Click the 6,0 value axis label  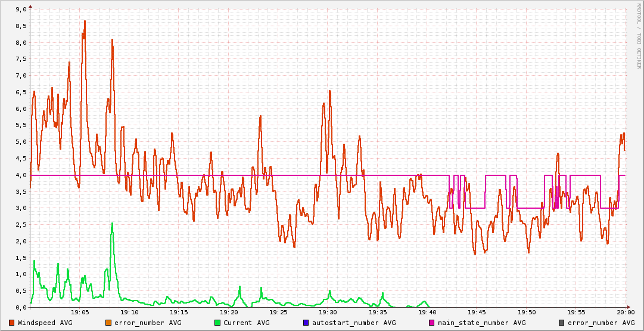pos(21,109)
